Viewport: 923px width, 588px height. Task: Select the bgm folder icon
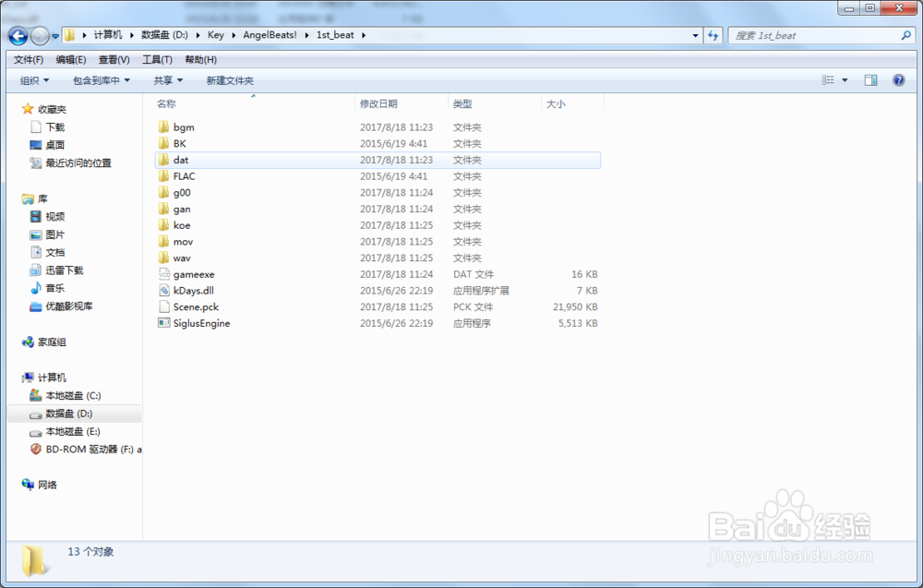coord(163,126)
